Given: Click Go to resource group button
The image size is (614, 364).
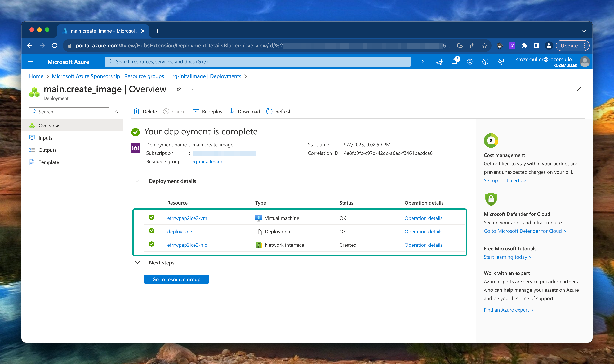Looking at the screenshot, I should 176,279.
